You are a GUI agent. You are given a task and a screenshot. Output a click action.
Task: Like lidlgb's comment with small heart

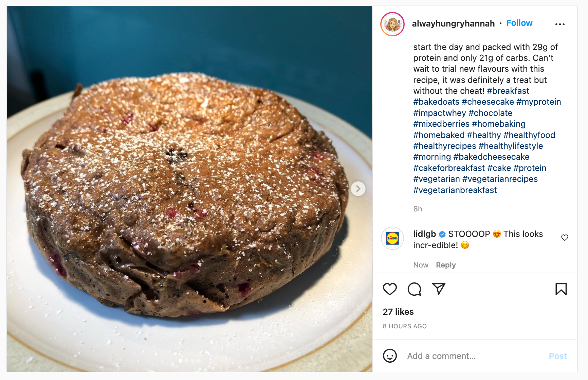(x=565, y=238)
